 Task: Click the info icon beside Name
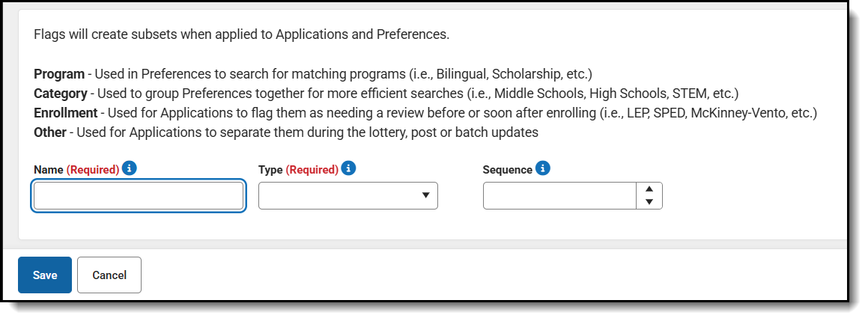129,168
